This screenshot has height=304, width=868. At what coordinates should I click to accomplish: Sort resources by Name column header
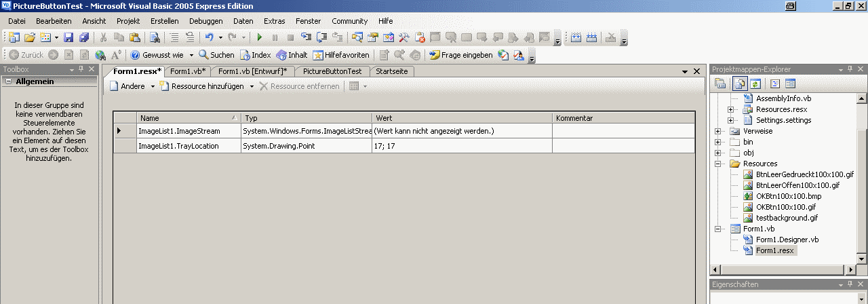coord(188,118)
